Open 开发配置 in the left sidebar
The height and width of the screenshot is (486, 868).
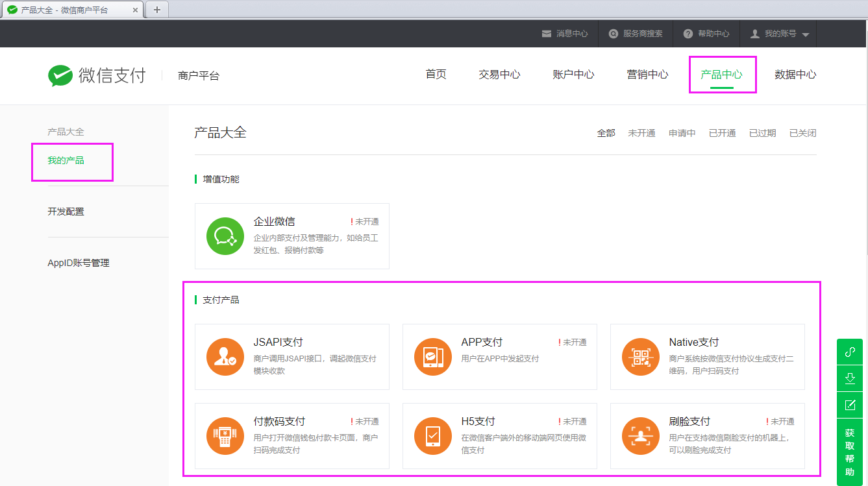[x=66, y=212]
